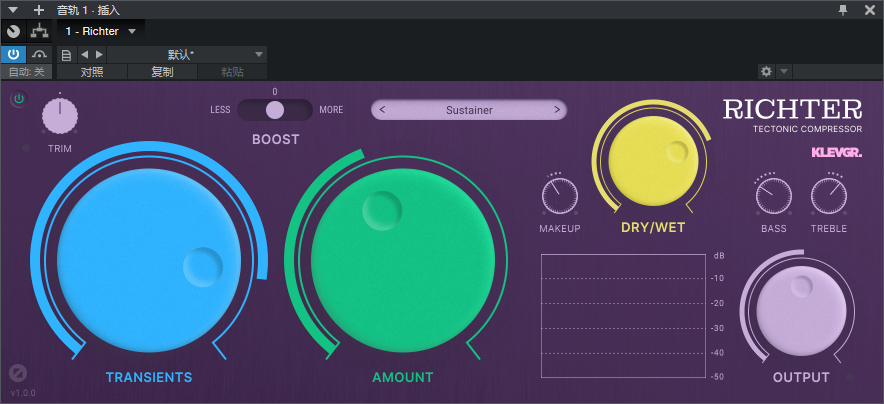Click the -10 dB scale marking
This screenshot has height=404, width=884.
(x=717, y=278)
